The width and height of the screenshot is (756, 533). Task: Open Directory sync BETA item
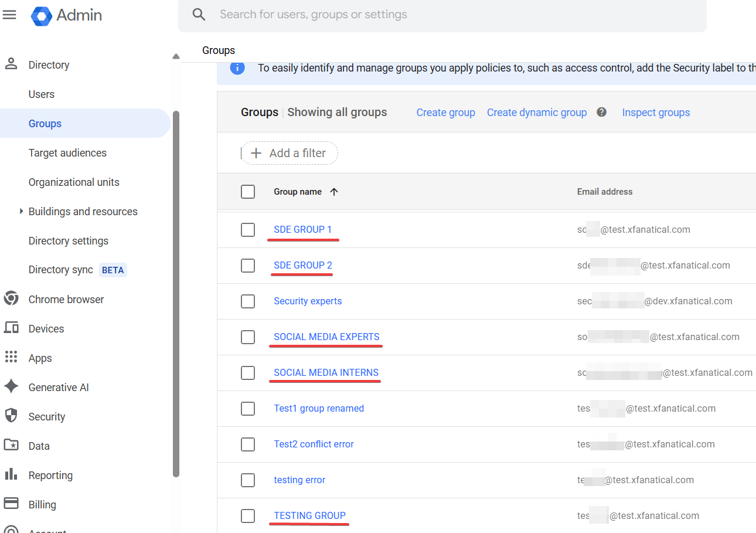(x=77, y=270)
